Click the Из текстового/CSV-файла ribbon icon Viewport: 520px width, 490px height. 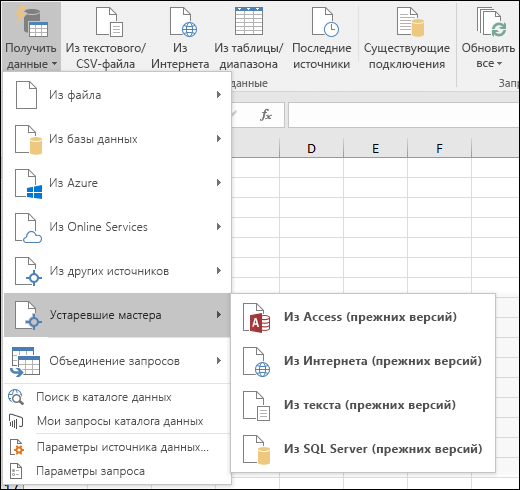109,22
